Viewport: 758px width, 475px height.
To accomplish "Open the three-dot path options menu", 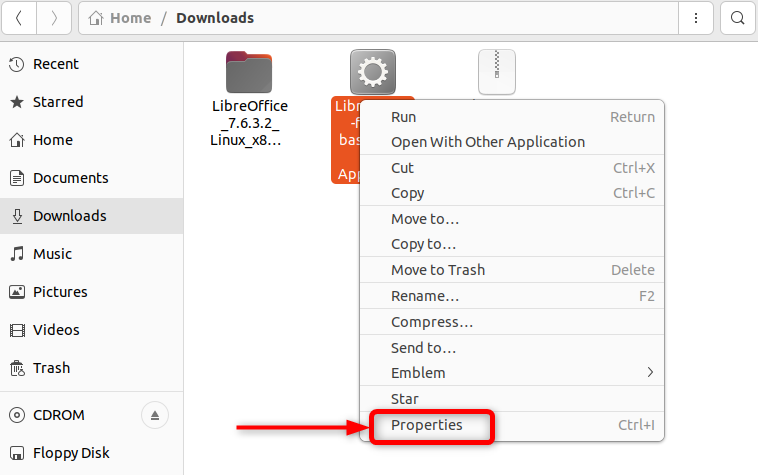I will pos(695,18).
